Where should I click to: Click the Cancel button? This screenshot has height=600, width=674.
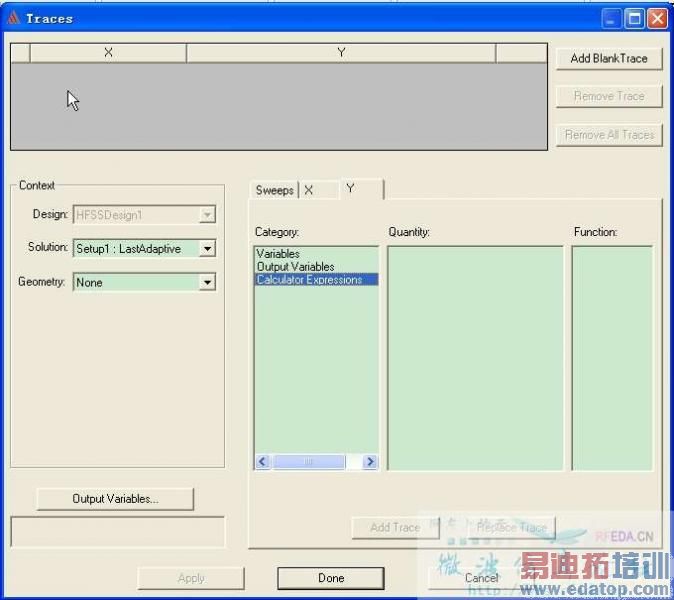click(481, 578)
